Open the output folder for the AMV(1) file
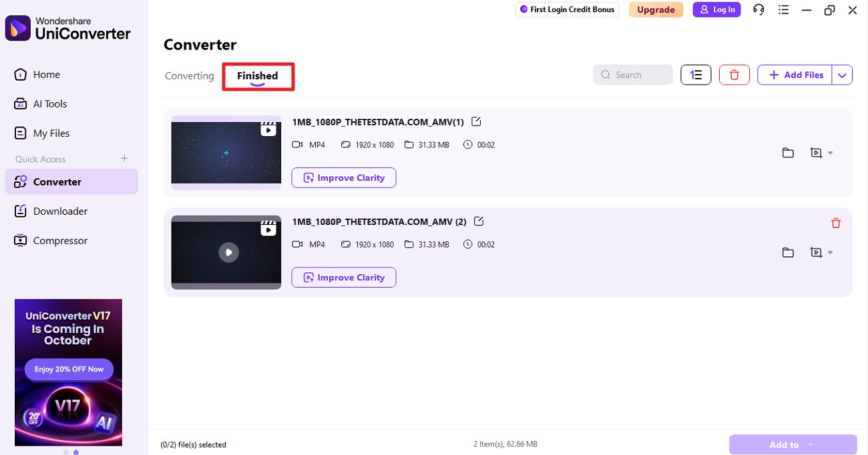This screenshot has height=455, width=868. pyautogui.click(x=788, y=153)
